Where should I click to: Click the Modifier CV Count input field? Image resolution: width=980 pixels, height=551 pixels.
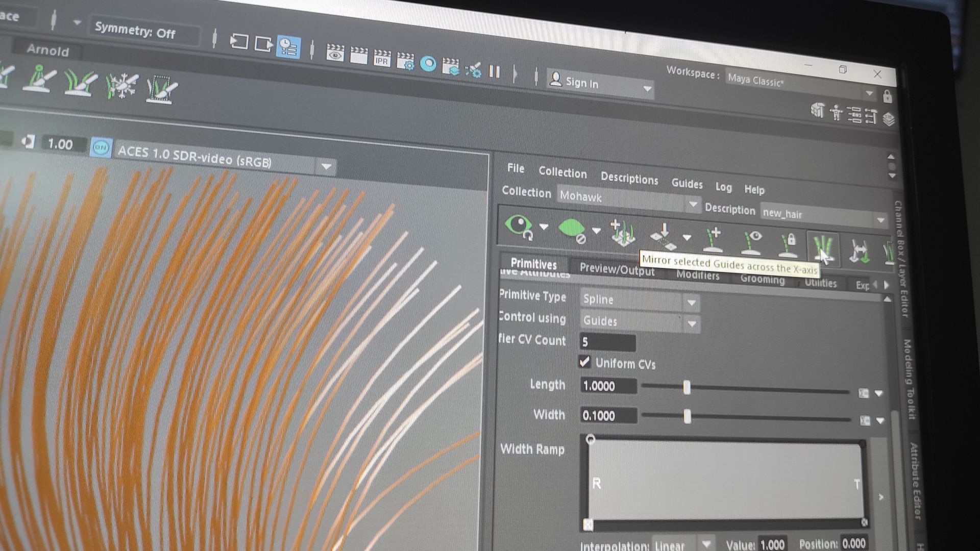point(607,342)
